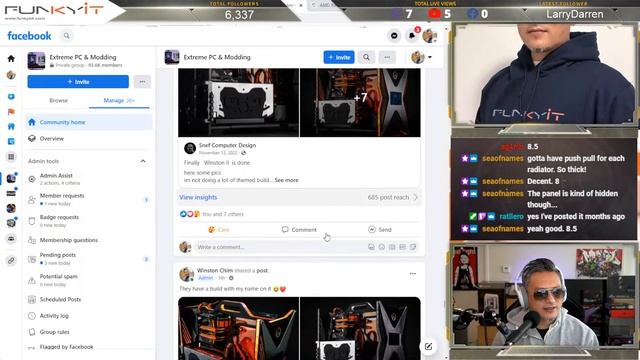This screenshot has height=360, width=640.
Task: Click the Snef Computer Design name
Action: coord(227,145)
